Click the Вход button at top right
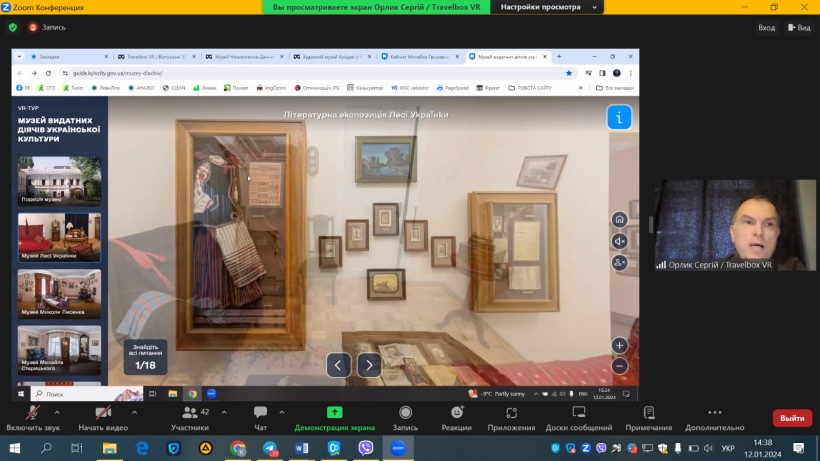Screen dimensions: 820x461 [767, 28]
